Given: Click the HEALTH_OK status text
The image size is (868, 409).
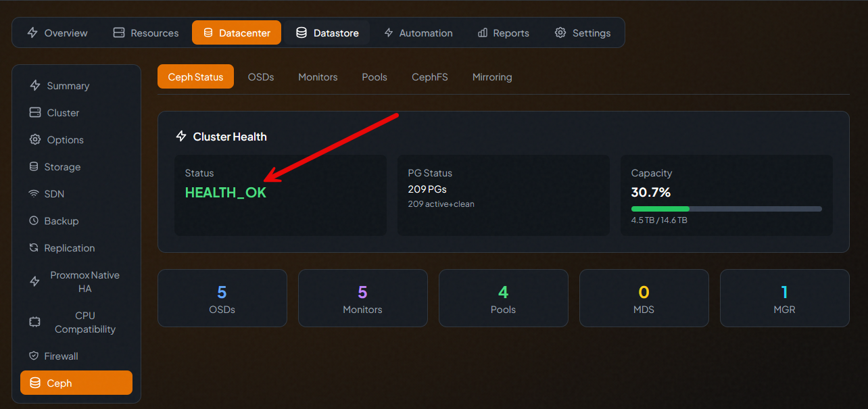Looking at the screenshot, I should point(226,192).
